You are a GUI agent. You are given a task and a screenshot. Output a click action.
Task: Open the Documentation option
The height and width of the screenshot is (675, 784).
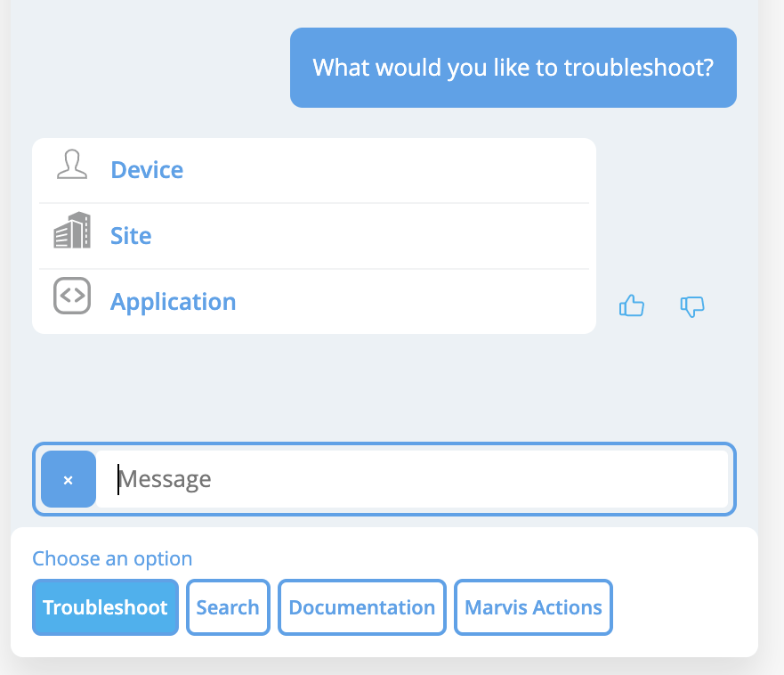click(361, 607)
